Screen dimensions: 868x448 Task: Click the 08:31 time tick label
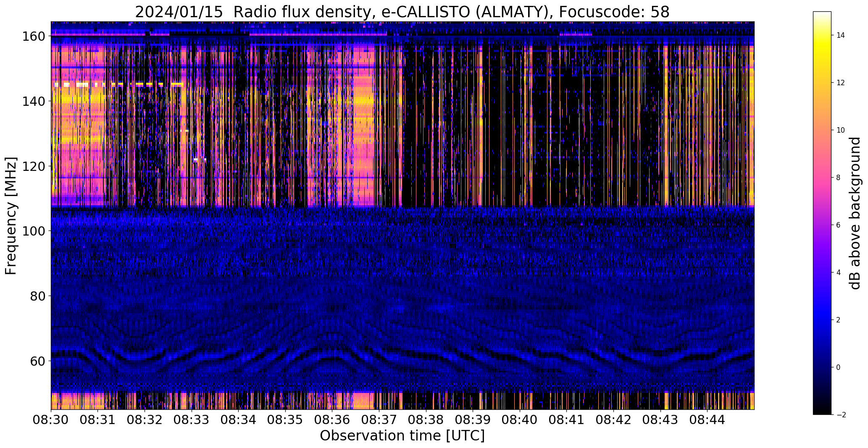coord(98,419)
